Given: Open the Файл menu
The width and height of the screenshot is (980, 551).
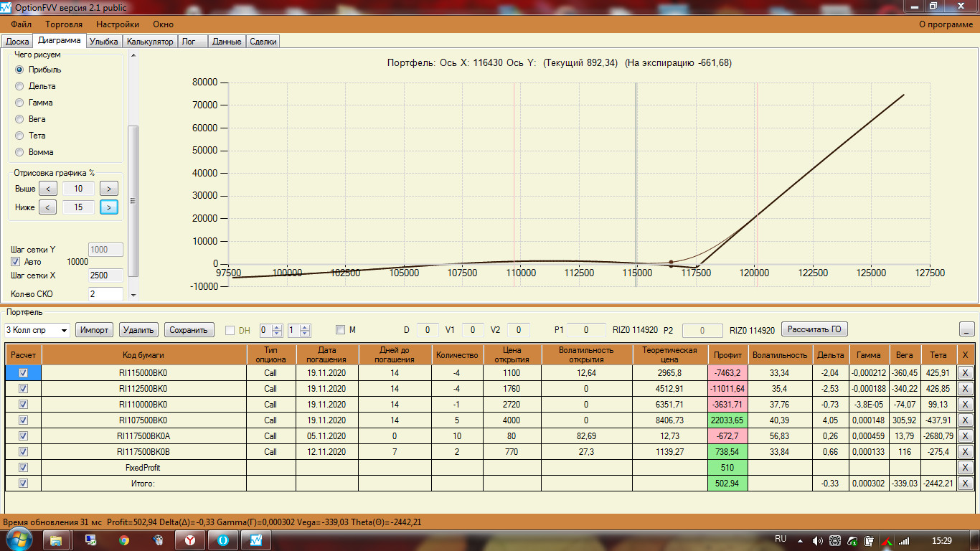Looking at the screenshot, I should [22, 24].
